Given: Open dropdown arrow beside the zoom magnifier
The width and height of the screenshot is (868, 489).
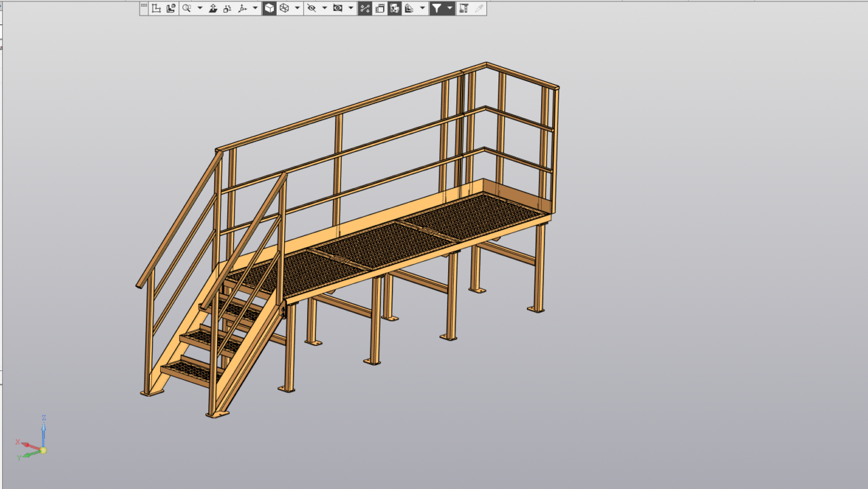Looking at the screenshot, I should pyautogui.click(x=200, y=8).
